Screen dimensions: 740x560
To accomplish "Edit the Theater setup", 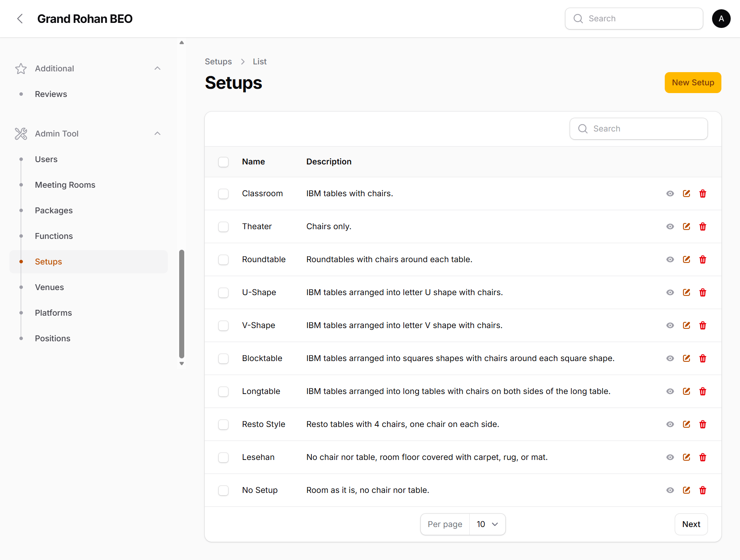I will 686,226.
